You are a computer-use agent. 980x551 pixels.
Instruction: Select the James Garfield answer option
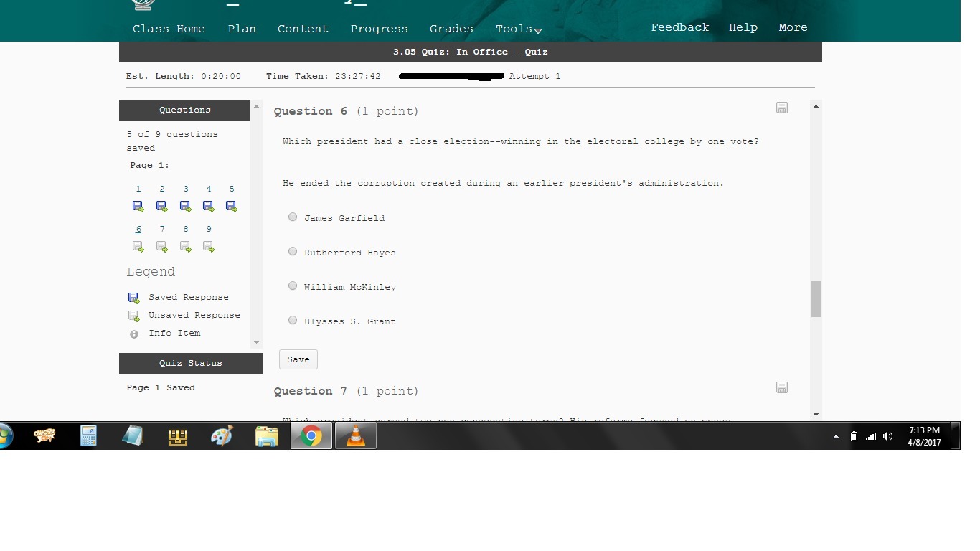[x=293, y=217]
